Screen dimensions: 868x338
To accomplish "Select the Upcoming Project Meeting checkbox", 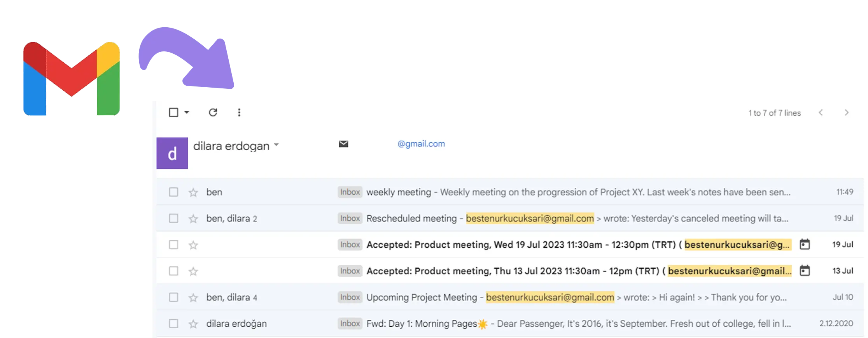I will 173,298.
